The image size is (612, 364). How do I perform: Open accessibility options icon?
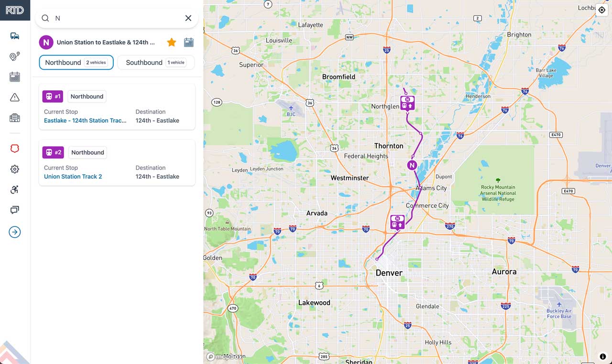click(x=15, y=190)
